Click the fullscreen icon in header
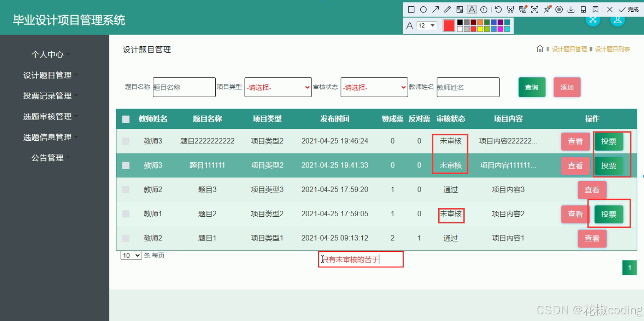644x321 pixels. pos(593,20)
